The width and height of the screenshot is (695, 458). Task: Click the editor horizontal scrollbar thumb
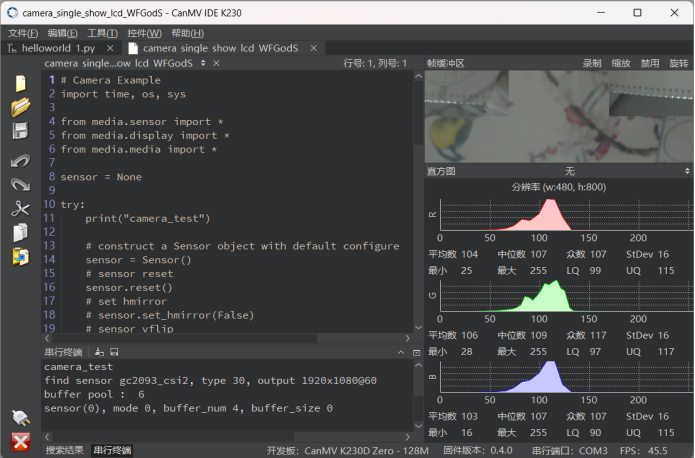tap(185, 338)
